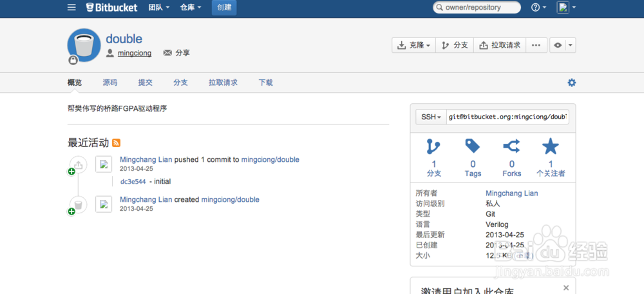Switch to the 拉取请求 tab
Image resolution: width=644 pixels, height=294 pixels.
coord(223,83)
